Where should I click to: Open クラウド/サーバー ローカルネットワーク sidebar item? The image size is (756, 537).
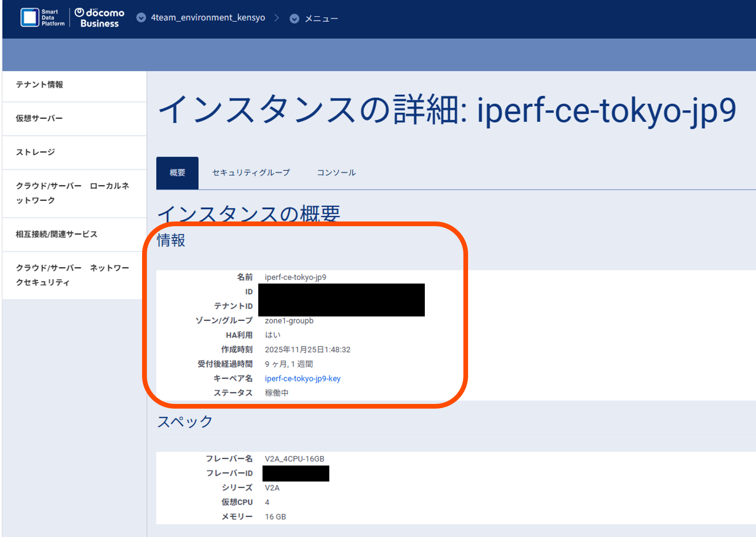tap(74, 193)
